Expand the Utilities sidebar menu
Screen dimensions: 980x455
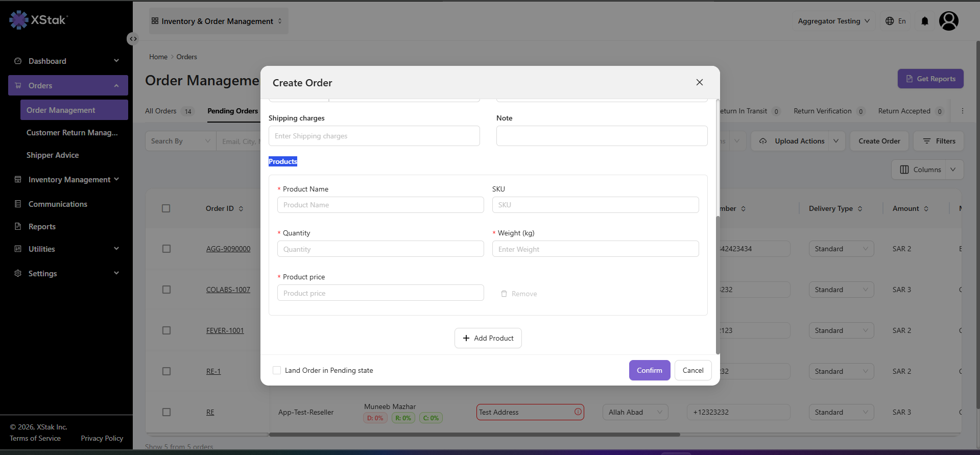click(67, 249)
